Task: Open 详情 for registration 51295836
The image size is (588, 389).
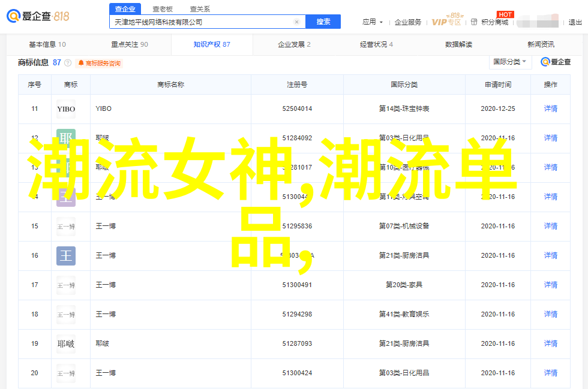Action: click(551, 226)
